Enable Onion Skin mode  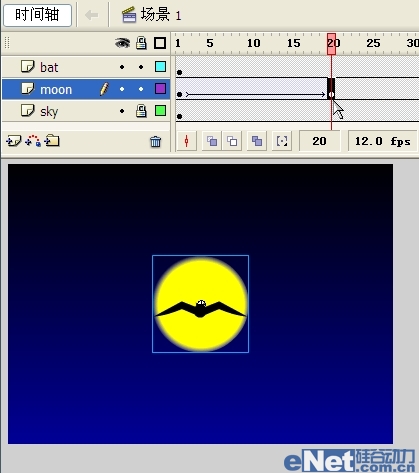pyautogui.click(x=212, y=141)
